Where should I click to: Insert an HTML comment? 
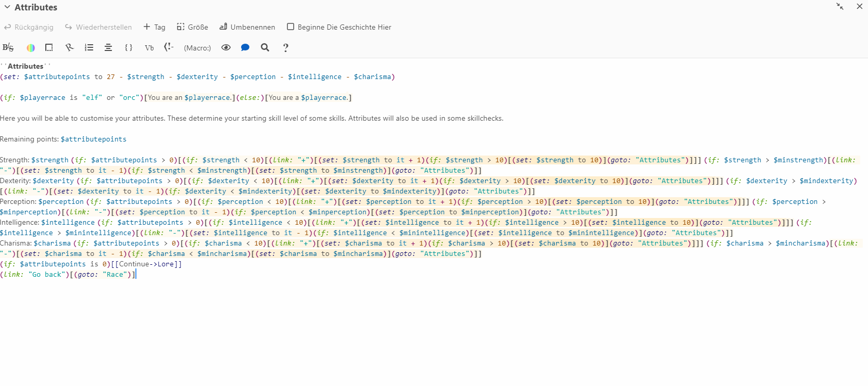[x=169, y=47]
